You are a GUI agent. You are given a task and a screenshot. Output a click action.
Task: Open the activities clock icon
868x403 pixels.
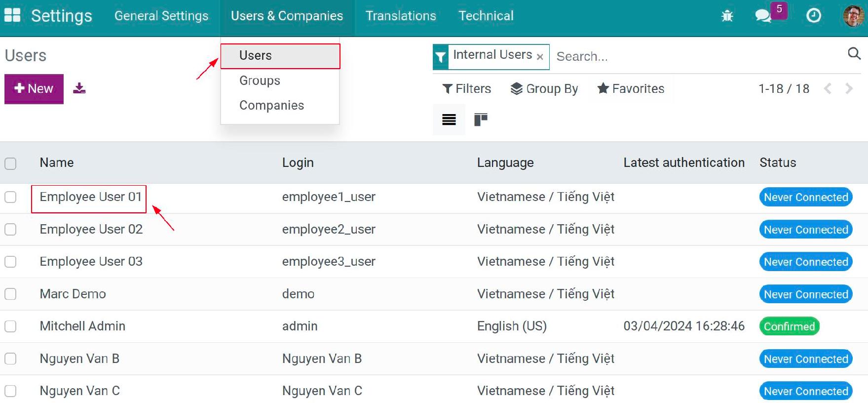click(x=813, y=16)
